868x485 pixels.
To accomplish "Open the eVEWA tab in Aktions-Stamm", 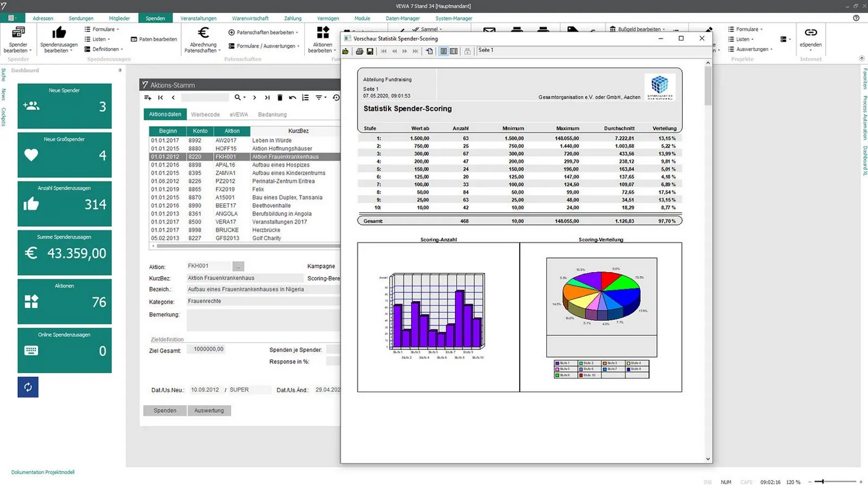I will tap(239, 114).
